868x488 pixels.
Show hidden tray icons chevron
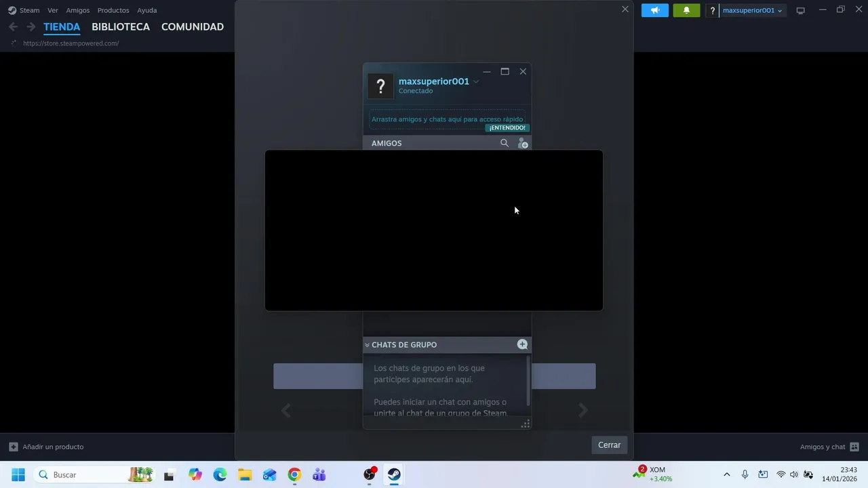727,474
